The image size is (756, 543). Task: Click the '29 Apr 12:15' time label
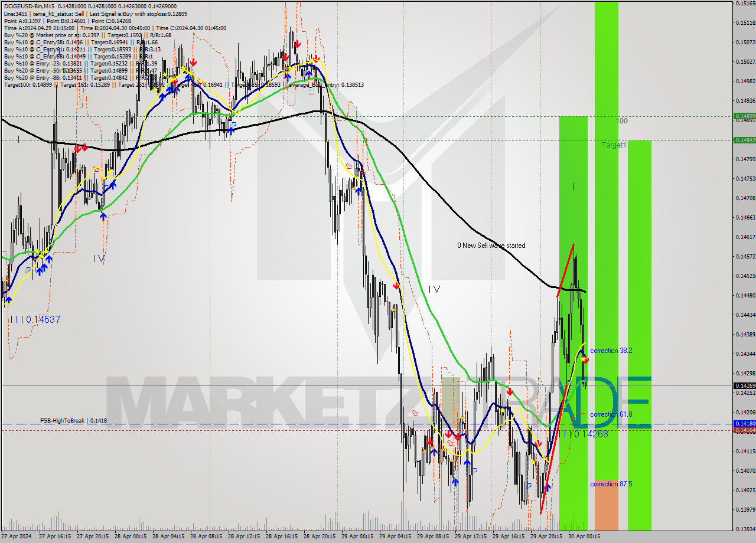470,537
